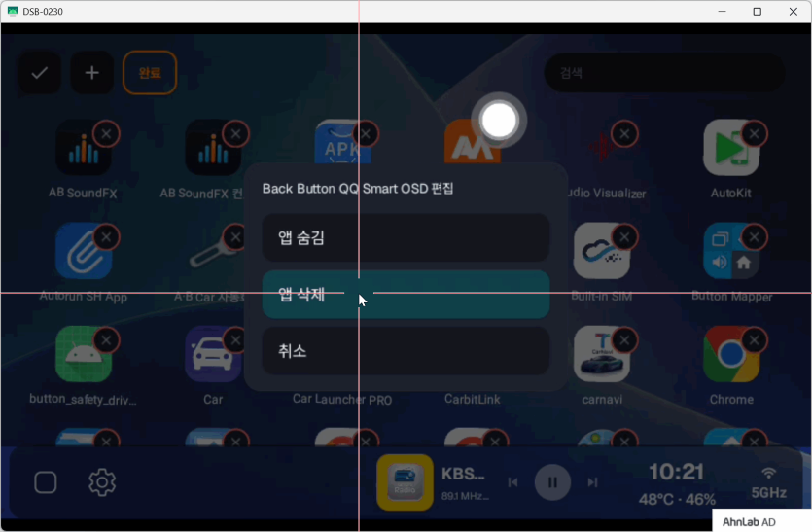Maximize the DSB-0230 window
Image resolution: width=812 pixels, height=532 pixels.
click(758, 12)
